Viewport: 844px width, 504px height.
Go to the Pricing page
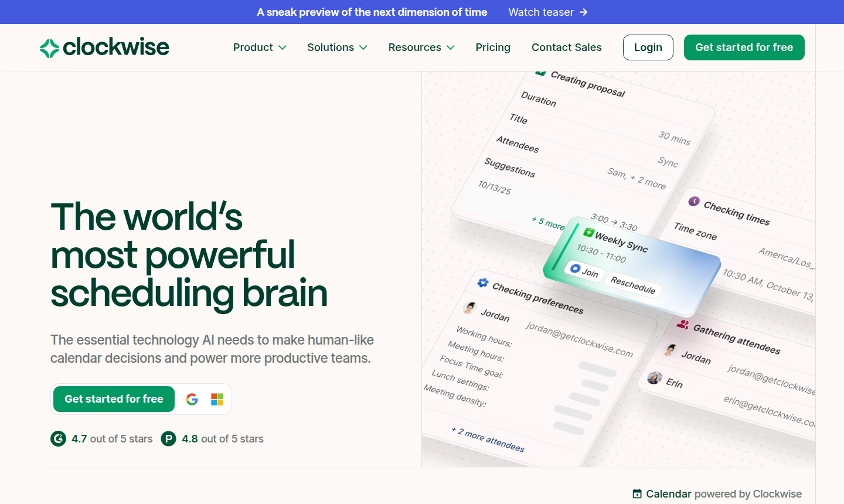click(x=493, y=47)
